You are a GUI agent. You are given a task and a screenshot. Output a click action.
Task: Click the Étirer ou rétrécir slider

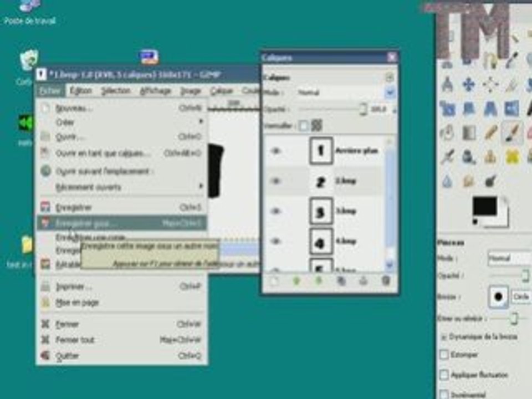pyautogui.click(x=509, y=319)
